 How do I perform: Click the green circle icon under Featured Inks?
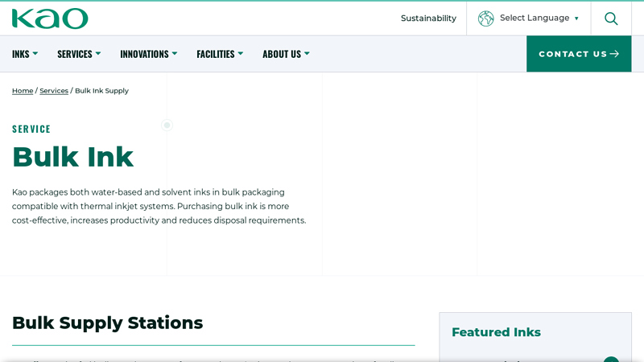tap(611, 360)
